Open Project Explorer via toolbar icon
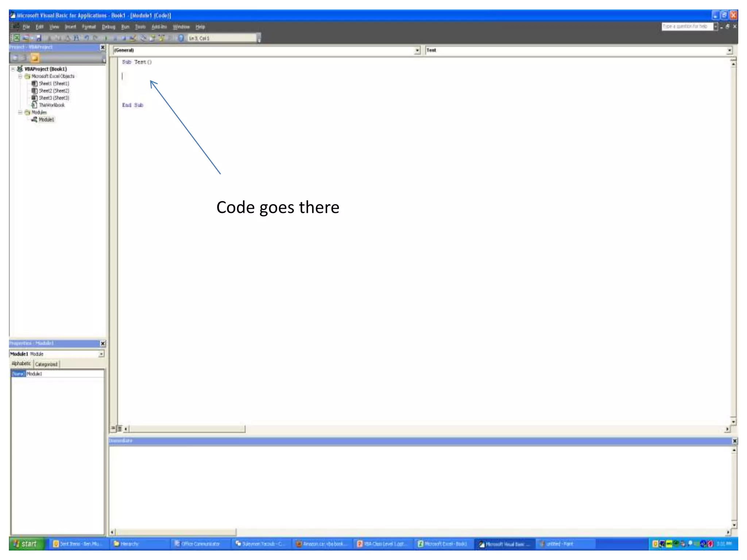This screenshot has width=747, height=560. pyautogui.click(x=143, y=38)
